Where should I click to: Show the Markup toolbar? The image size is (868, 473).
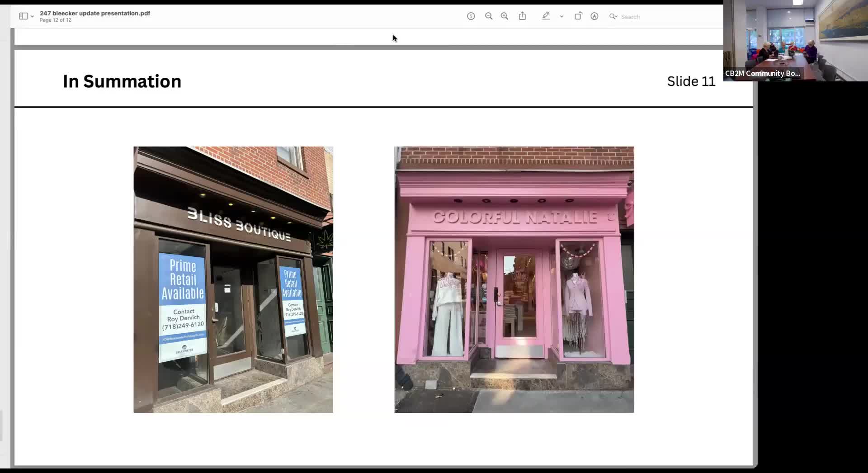coord(594,16)
